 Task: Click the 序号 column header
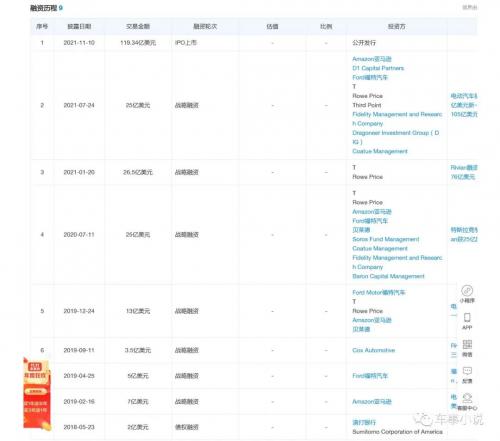(x=42, y=26)
